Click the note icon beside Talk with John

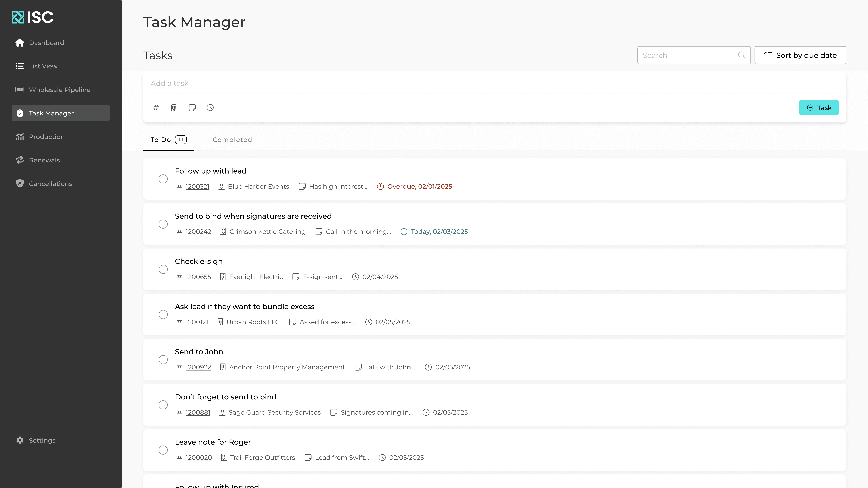[x=358, y=367]
